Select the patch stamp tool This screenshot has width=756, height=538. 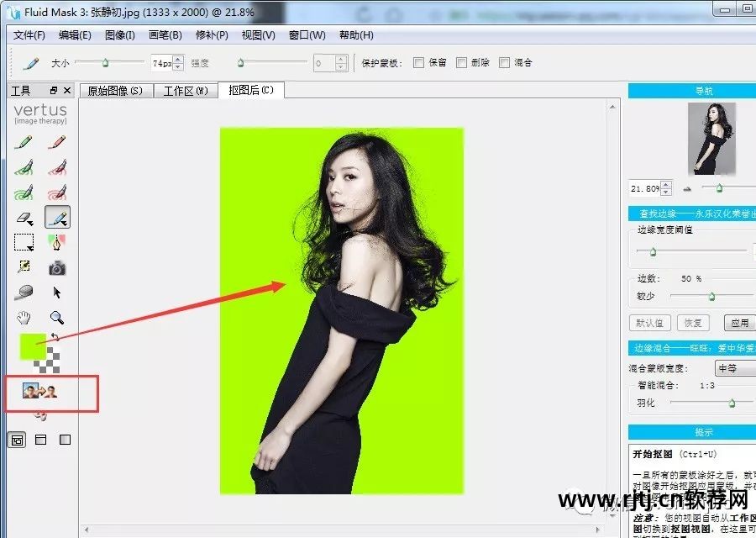pos(24,292)
